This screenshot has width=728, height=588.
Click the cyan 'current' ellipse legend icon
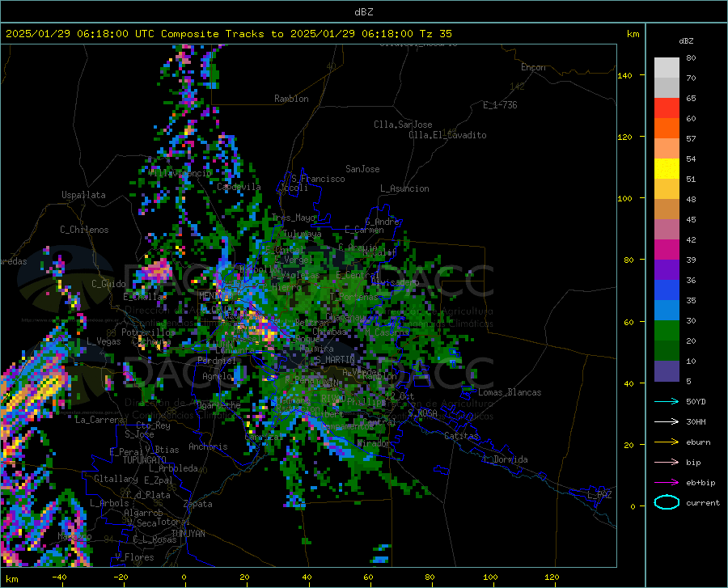667,502
